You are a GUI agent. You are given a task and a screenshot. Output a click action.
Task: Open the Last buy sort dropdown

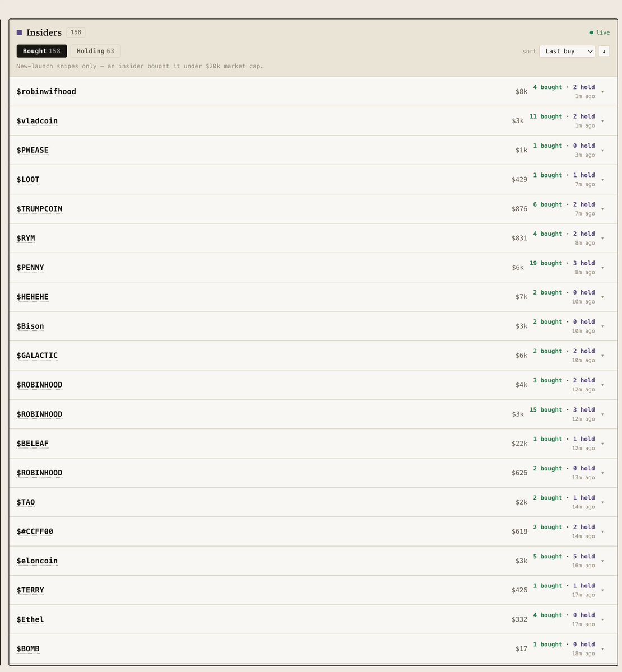[x=568, y=51]
